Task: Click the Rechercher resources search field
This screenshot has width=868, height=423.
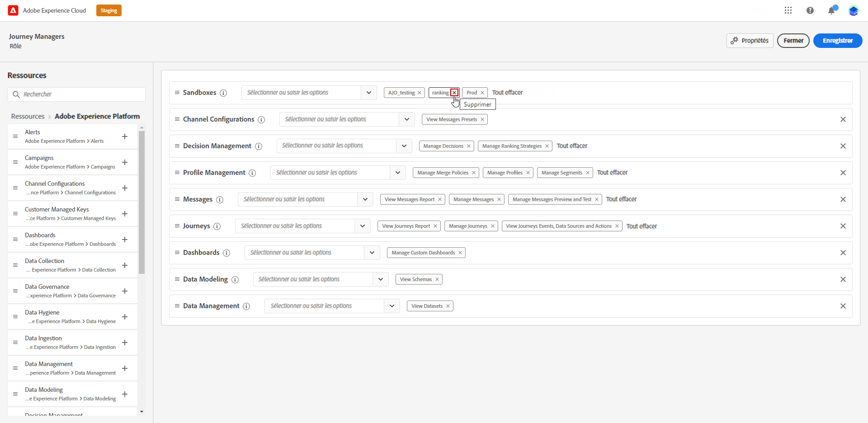Action: pyautogui.click(x=76, y=94)
